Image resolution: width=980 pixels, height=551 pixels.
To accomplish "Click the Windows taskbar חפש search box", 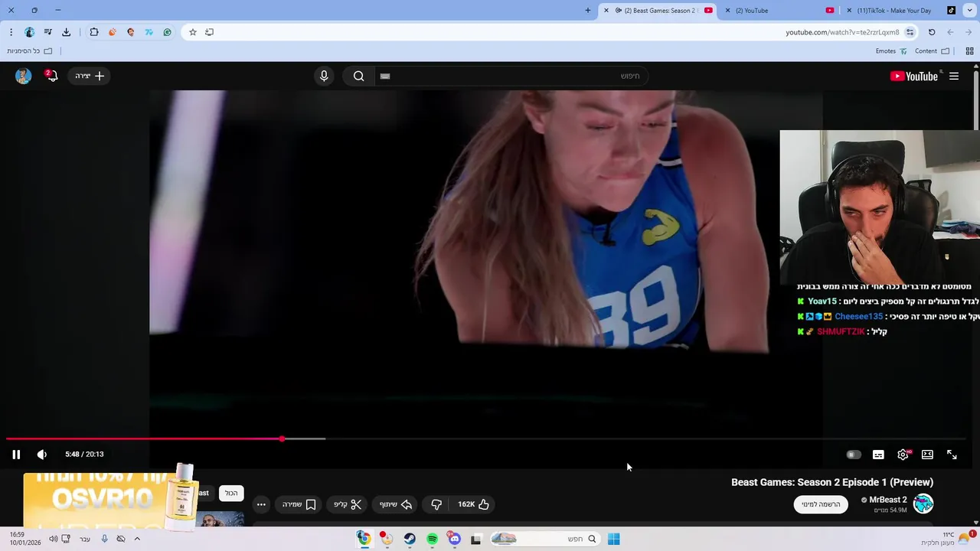I will pos(544,539).
